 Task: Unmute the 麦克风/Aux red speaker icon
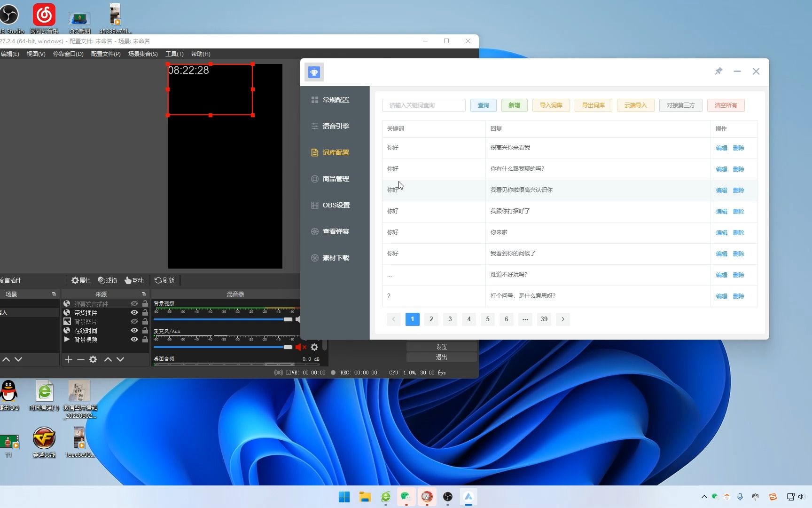(300, 347)
